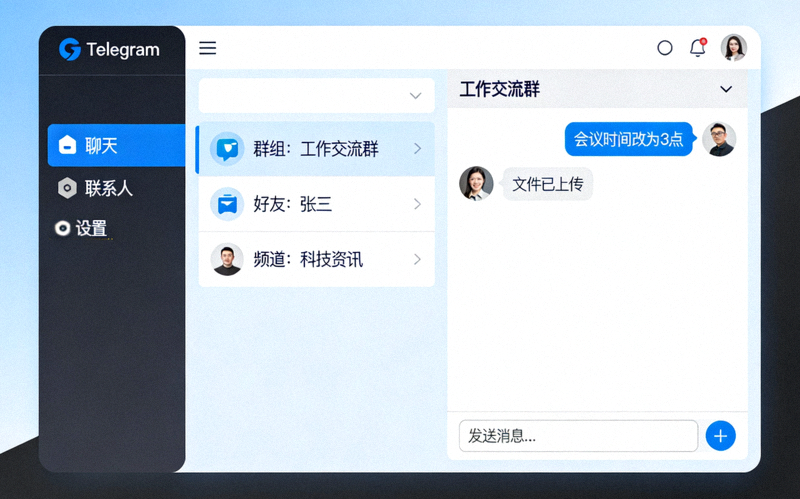Click the icon next to 好友：张三
This screenshot has height=499, width=800.
(x=227, y=204)
